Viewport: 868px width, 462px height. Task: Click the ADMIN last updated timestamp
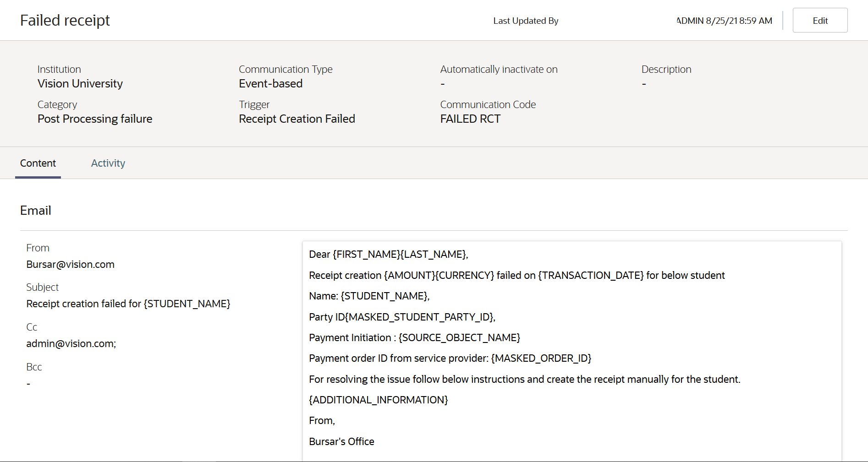point(725,21)
